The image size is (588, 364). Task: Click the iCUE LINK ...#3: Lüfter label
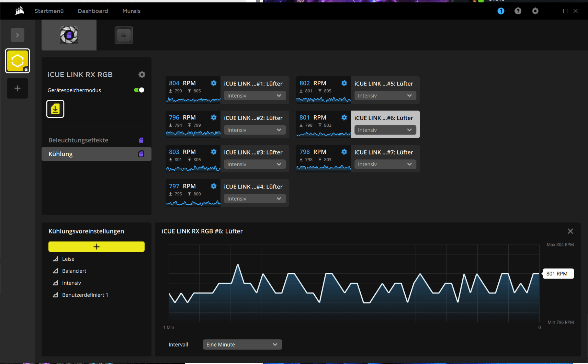[x=253, y=152]
